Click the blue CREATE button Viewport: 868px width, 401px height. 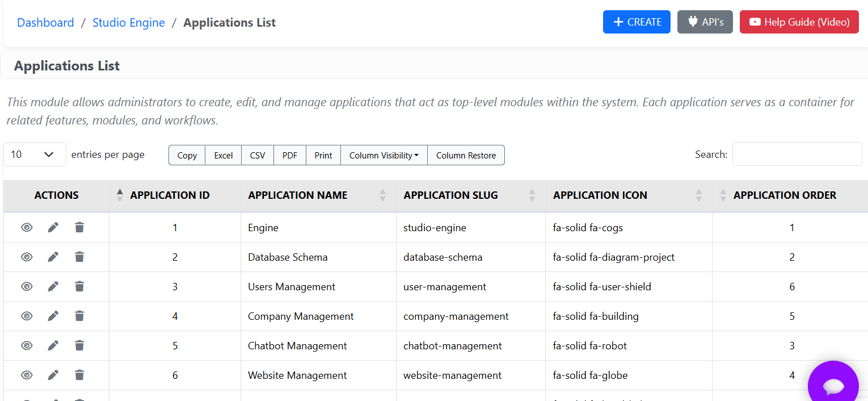[637, 22]
